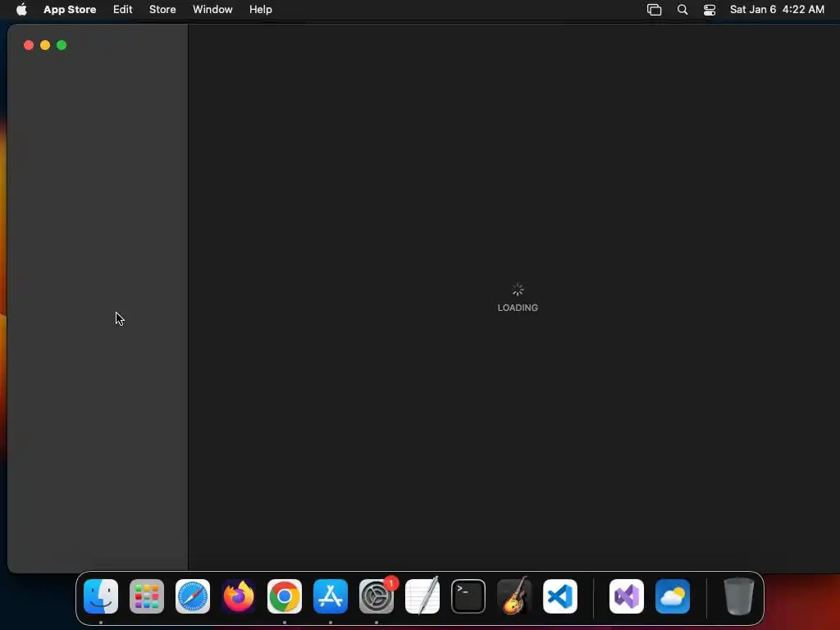
Task: Open TextEdit from the Dock
Action: tap(422, 596)
